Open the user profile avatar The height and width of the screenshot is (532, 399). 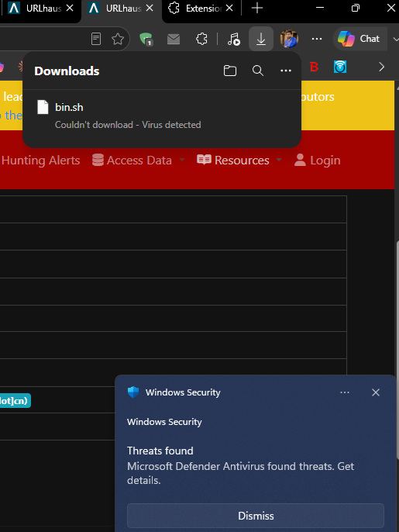tap(289, 39)
